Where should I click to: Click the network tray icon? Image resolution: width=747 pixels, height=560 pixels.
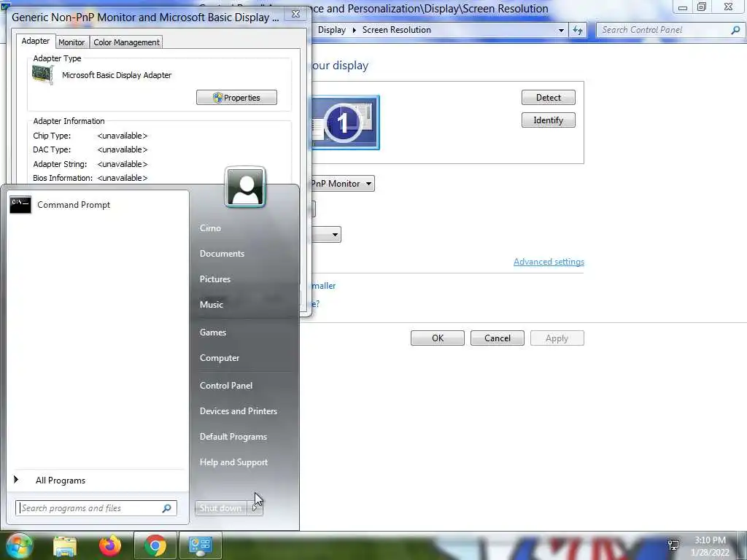tap(673, 545)
